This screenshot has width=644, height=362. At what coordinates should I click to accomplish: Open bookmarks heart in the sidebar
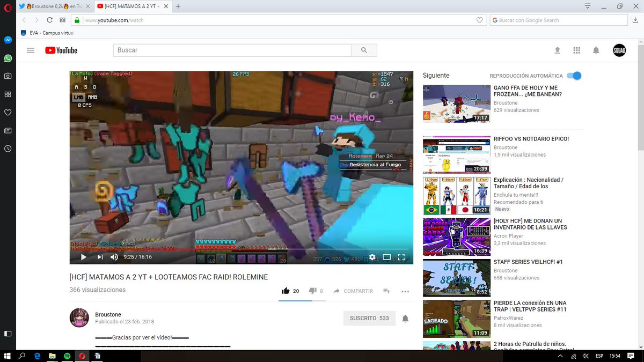tap(8, 113)
